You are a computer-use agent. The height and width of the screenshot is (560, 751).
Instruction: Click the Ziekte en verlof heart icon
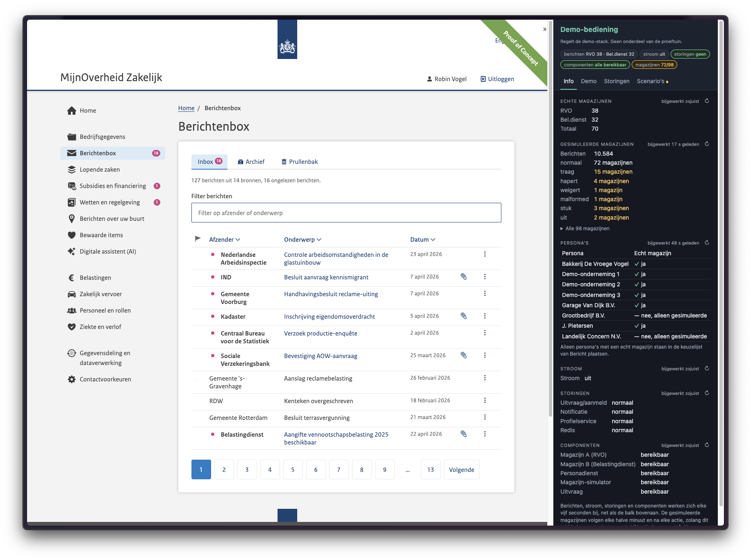click(72, 327)
